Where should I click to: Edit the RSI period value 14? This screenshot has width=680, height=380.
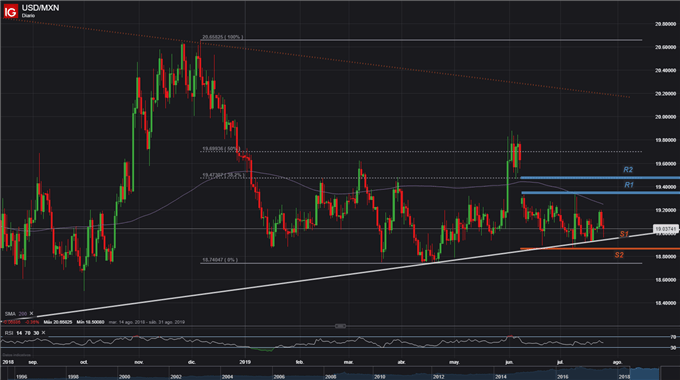19,333
